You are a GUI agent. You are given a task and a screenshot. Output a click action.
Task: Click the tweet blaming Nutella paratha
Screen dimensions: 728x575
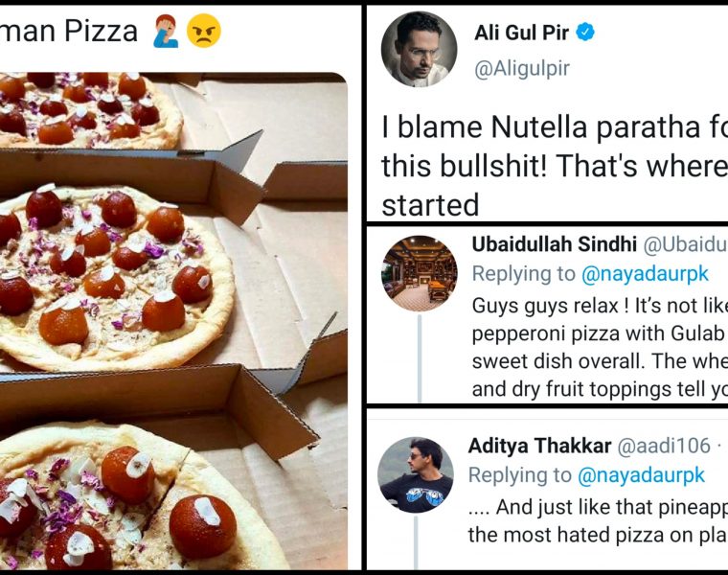[554, 166]
